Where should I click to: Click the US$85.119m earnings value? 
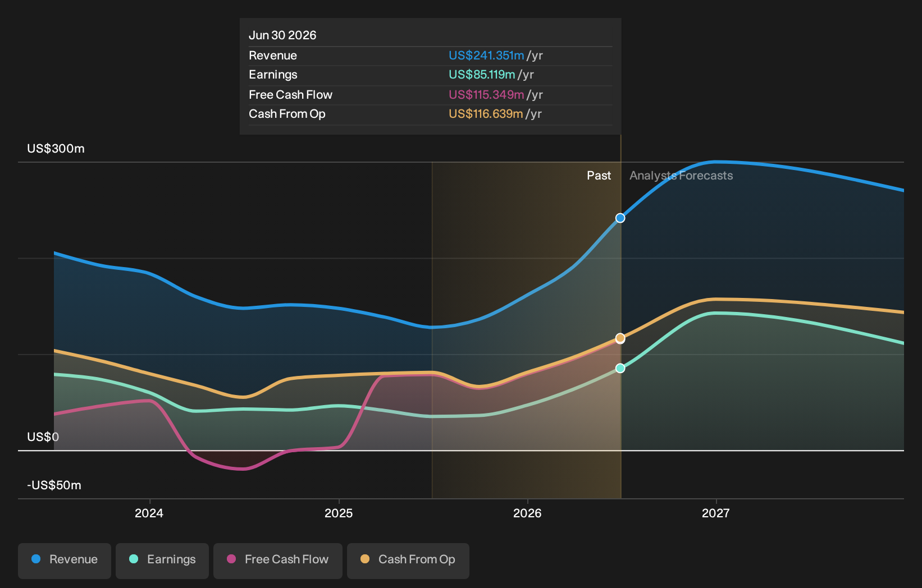click(482, 75)
